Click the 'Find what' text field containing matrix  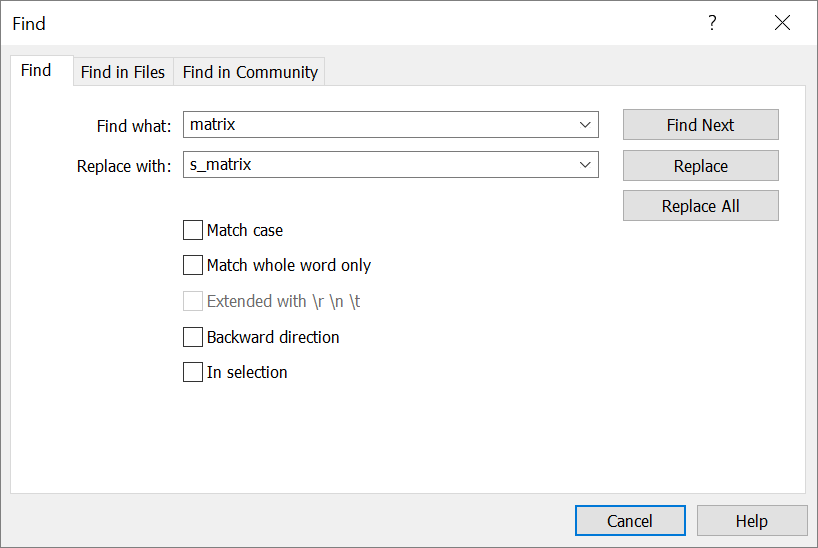click(378, 125)
